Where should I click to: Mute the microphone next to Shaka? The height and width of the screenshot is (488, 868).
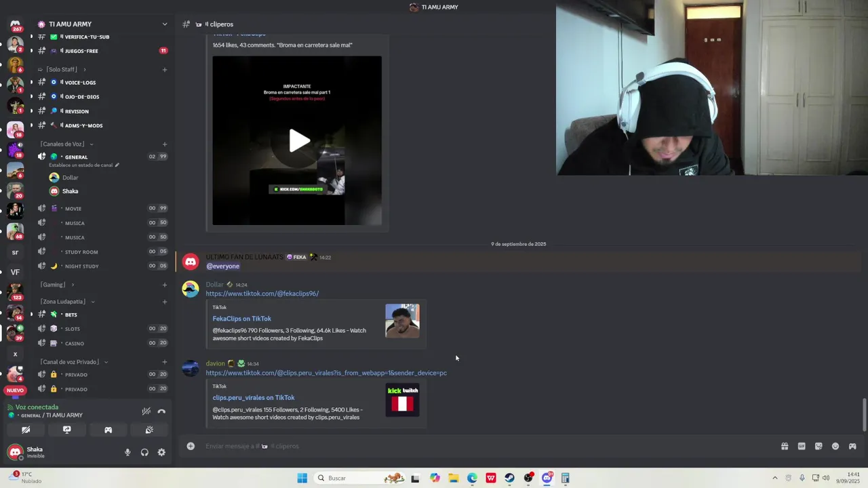pyautogui.click(x=127, y=452)
